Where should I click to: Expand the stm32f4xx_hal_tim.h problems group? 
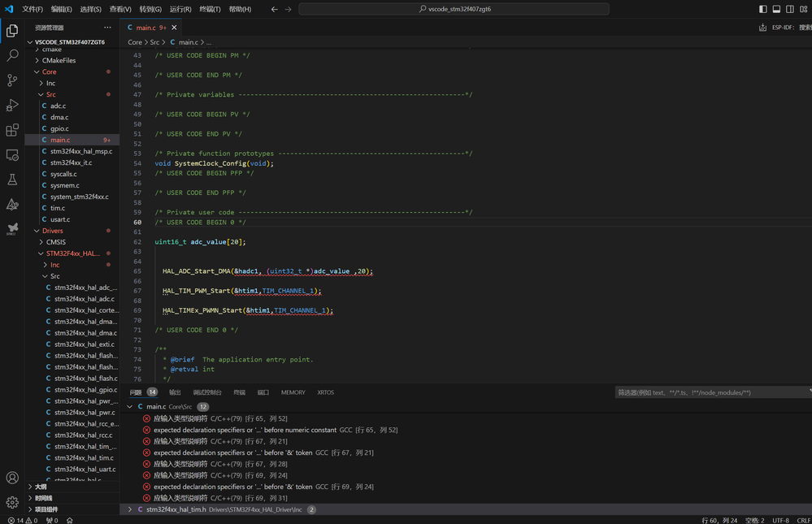coord(130,509)
